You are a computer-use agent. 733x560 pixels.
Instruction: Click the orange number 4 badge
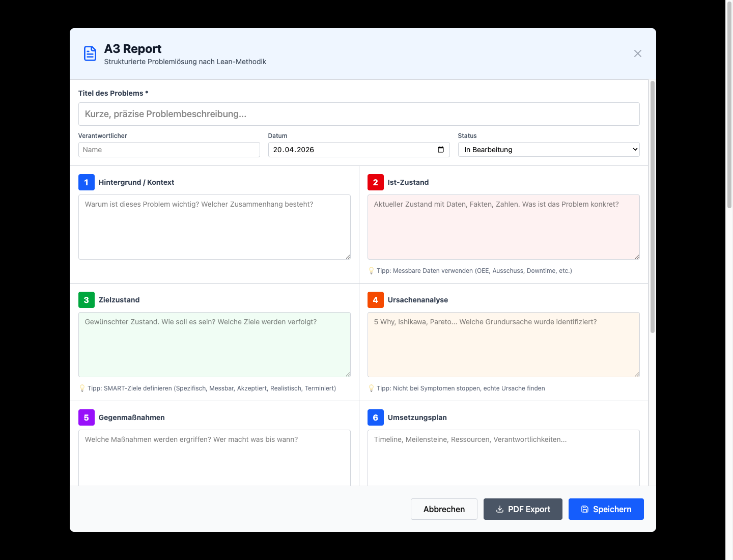(376, 300)
